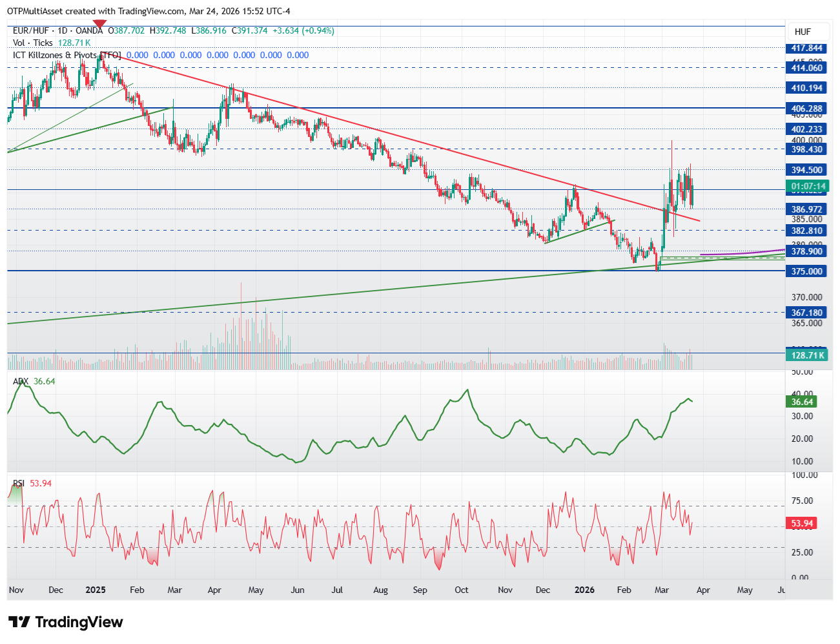Select the Vol · Ticks indicator legend
This screenshot has width=840, height=644.
click(33, 43)
